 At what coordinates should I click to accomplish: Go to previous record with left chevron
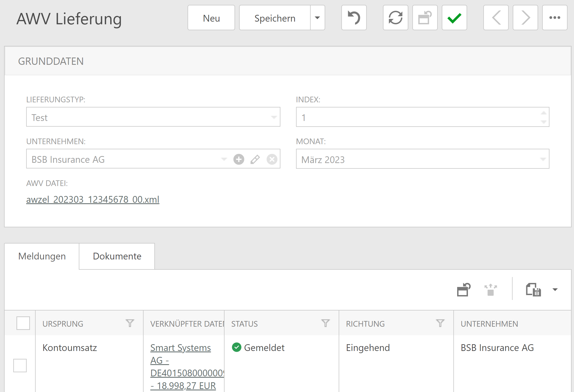496,18
